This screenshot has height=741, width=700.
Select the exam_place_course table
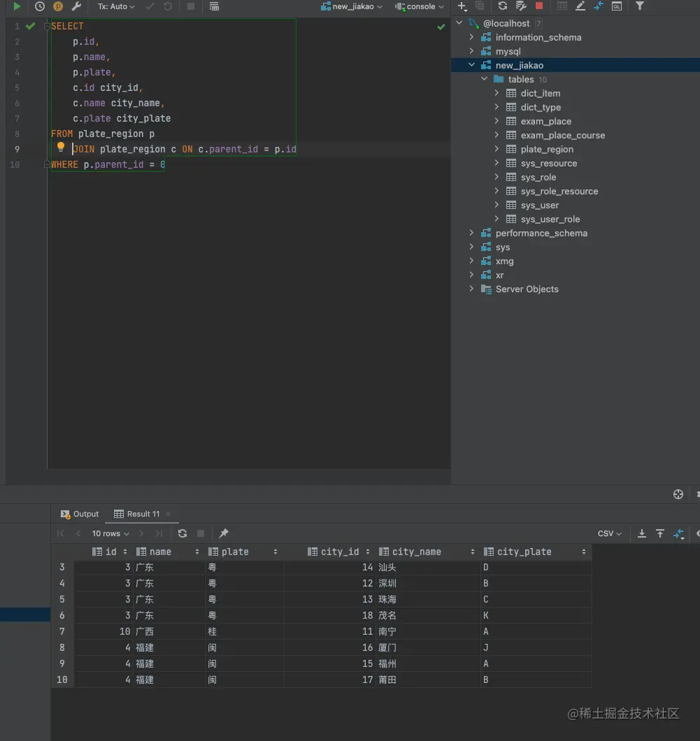pos(562,135)
